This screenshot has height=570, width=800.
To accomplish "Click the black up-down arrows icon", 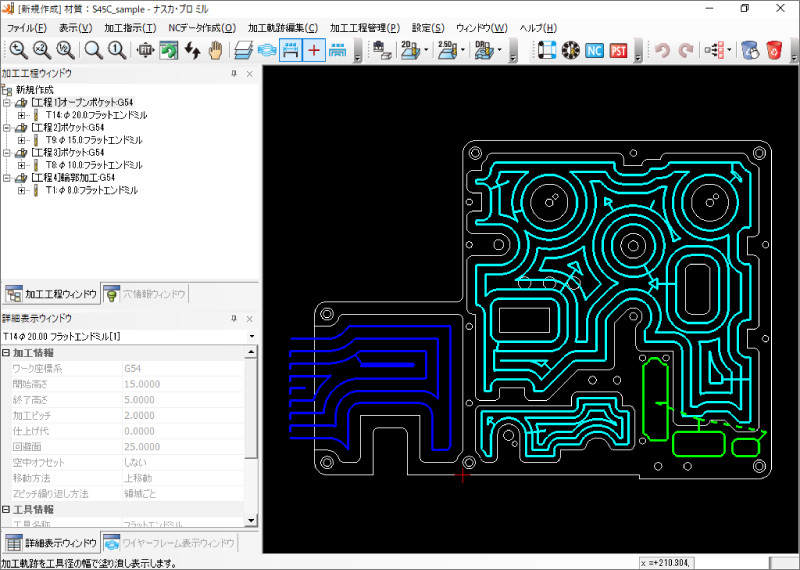I will pyautogui.click(x=192, y=50).
